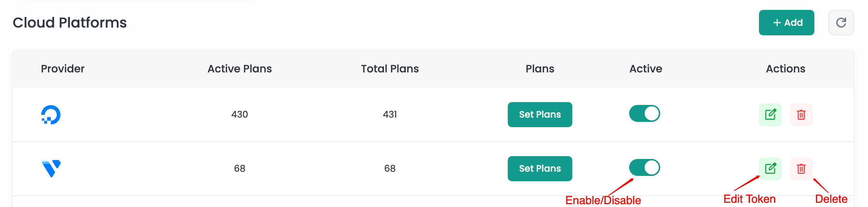Image resolution: width=868 pixels, height=207 pixels.
Task: Edit the DigitalOcean token
Action: click(770, 115)
